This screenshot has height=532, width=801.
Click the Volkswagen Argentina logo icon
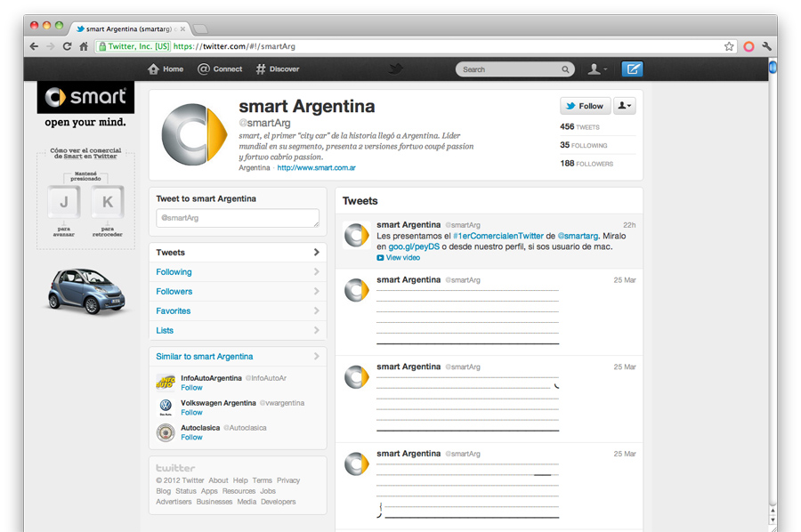click(x=166, y=407)
